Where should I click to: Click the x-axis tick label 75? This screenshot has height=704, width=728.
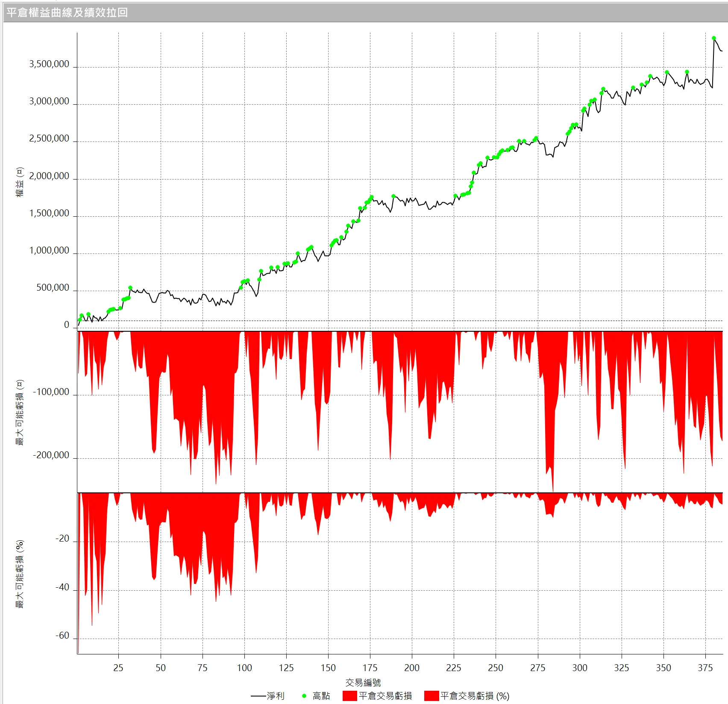(x=203, y=668)
